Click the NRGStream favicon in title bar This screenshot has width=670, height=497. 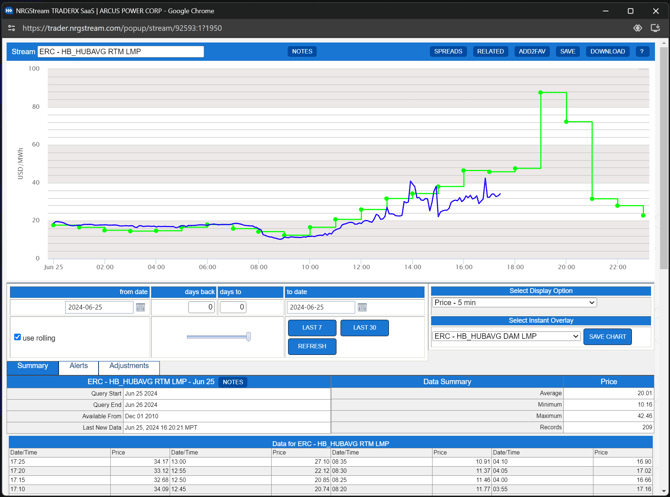(9, 11)
